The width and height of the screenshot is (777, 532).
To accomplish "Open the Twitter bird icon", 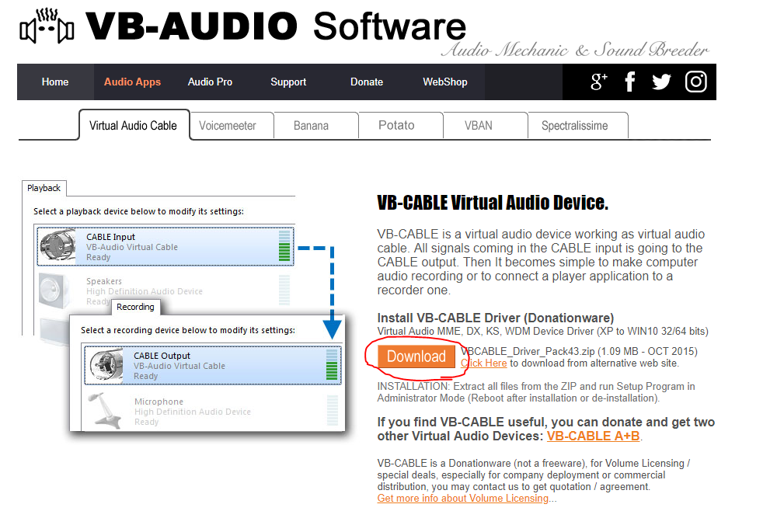I will tap(661, 82).
